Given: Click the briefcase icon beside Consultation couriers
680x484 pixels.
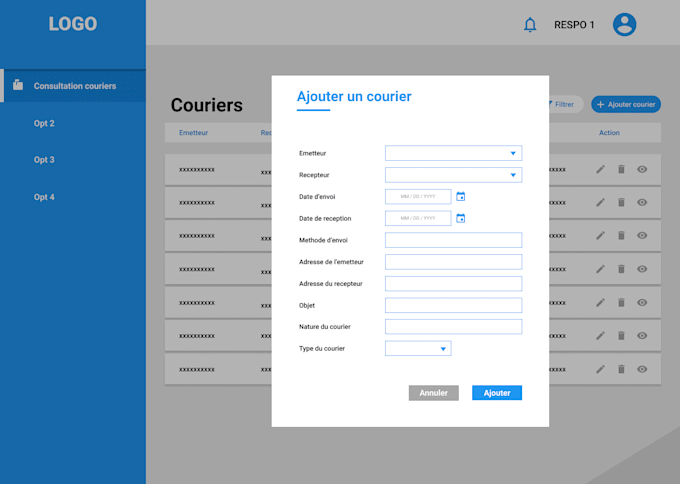Looking at the screenshot, I should (18, 85).
